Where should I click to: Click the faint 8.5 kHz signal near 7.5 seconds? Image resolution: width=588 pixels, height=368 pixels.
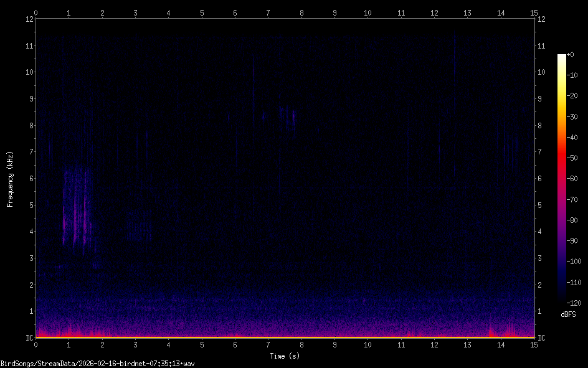pos(287,113)
